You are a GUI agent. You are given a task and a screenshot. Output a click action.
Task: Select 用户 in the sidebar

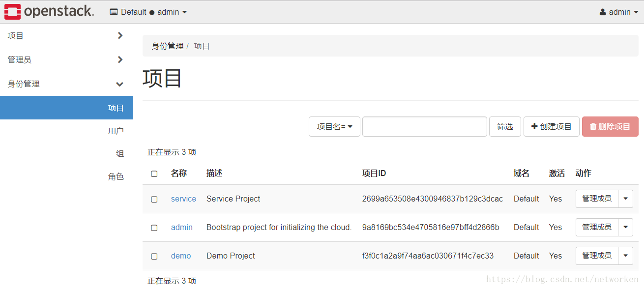[116, 131]
